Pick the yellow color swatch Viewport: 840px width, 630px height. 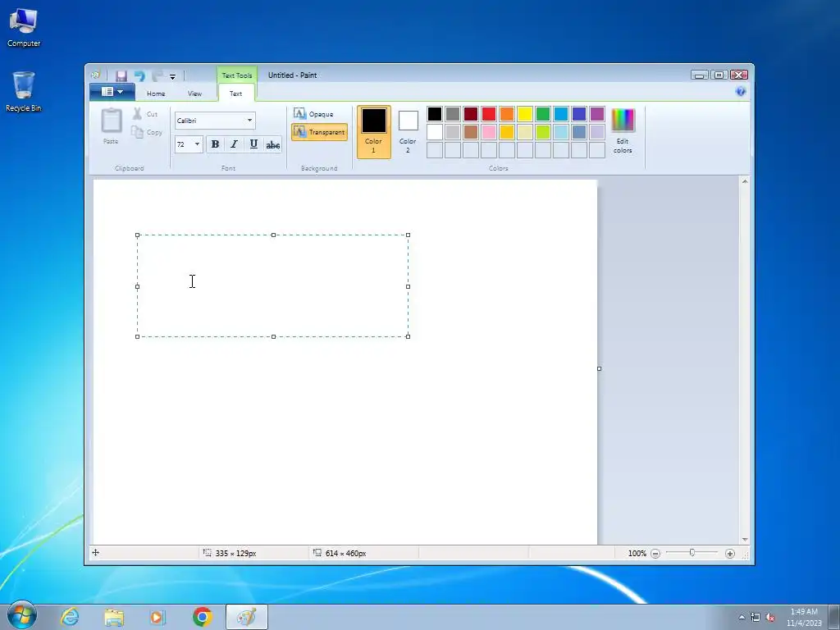(x=524, y=113)
